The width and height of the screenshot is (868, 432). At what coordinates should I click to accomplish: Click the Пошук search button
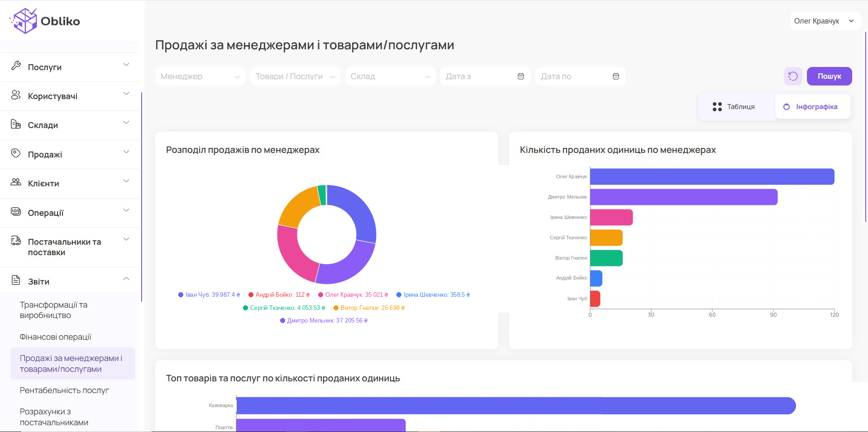pos(829,76)
